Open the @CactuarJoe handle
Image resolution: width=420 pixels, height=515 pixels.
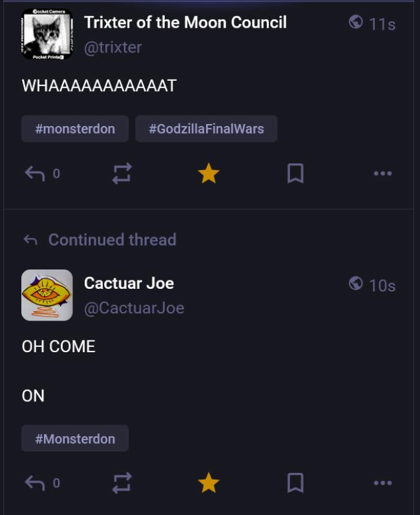134,308
